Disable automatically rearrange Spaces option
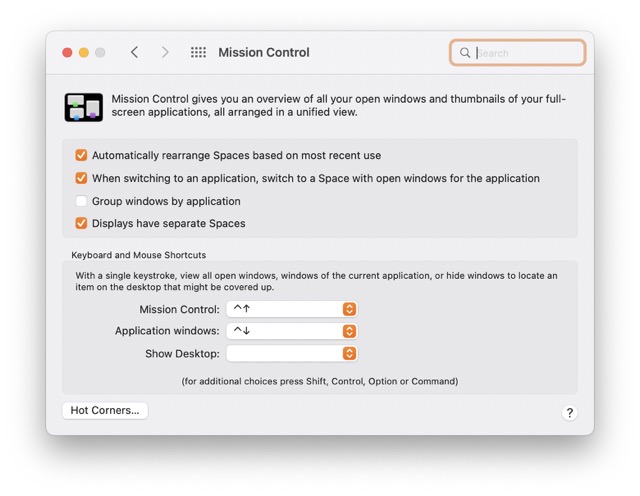This screenshot has height=496, width=640. coord(81,156)
